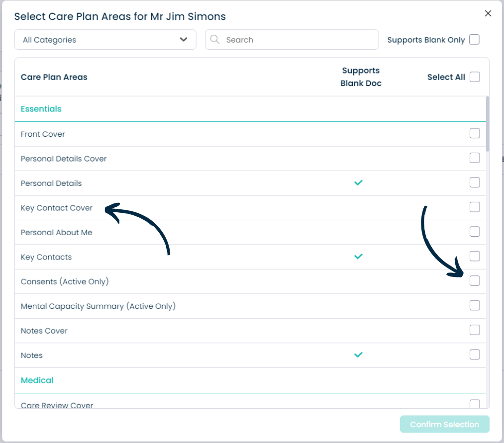Click the All Categories chevron arrow

click(184, 39)
